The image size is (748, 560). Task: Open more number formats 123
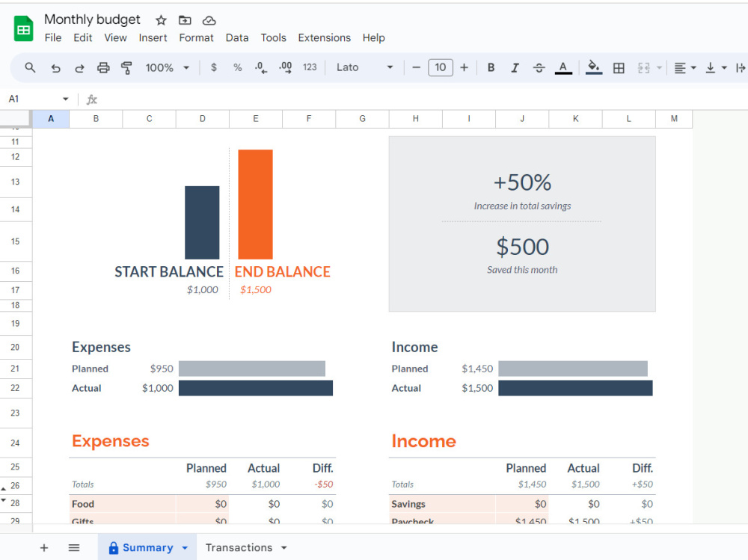pyautogui.click(x=310, y=68)
